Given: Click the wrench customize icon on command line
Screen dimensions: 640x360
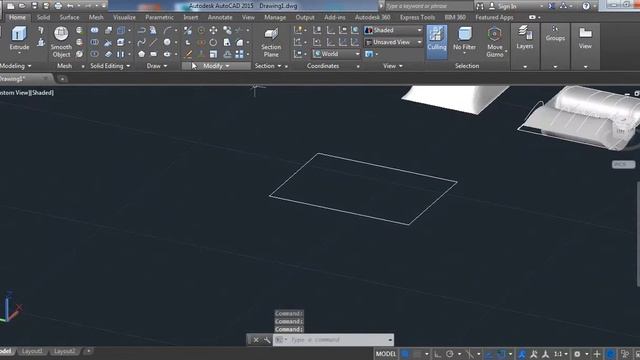Looking at the screenshot, I should click(267, 340).
